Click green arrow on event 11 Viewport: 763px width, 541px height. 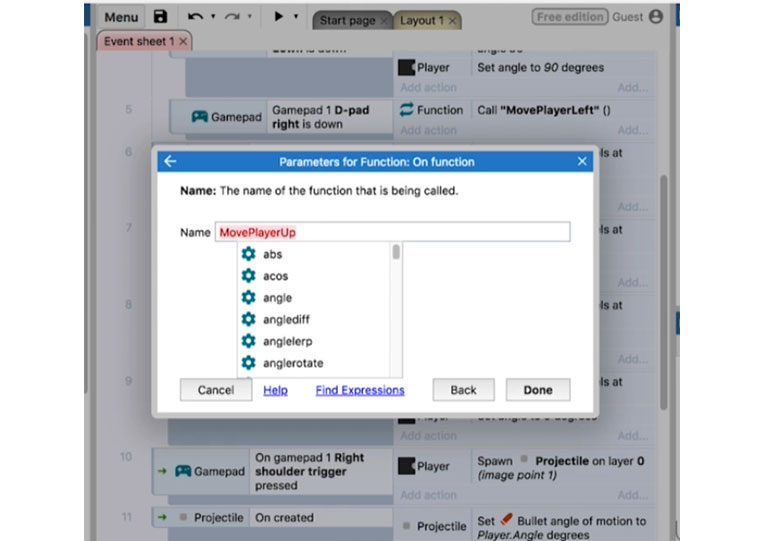(162, 517)
